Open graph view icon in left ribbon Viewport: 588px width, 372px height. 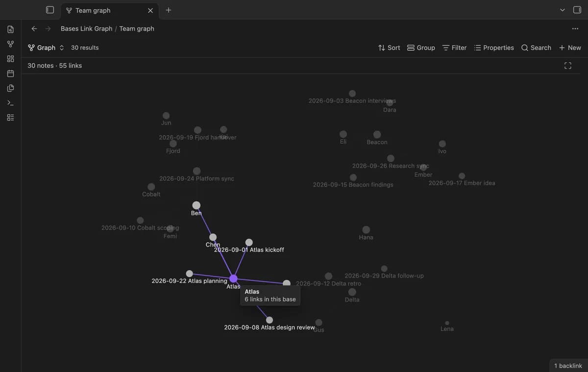(10, 44)
